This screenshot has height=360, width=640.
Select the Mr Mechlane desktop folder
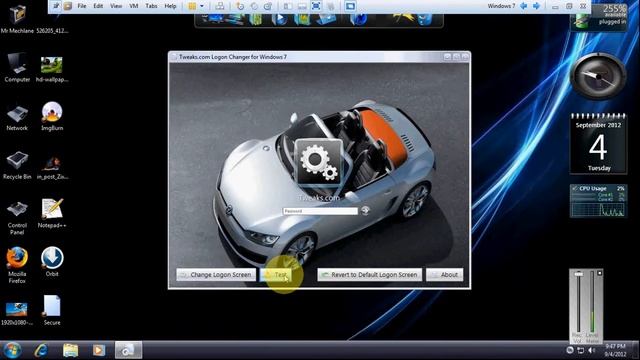tap(17, 18)
